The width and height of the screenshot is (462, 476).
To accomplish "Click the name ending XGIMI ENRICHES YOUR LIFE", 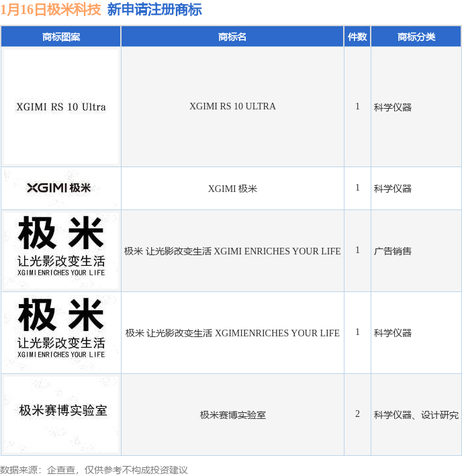I will click(x=232, y=251).
